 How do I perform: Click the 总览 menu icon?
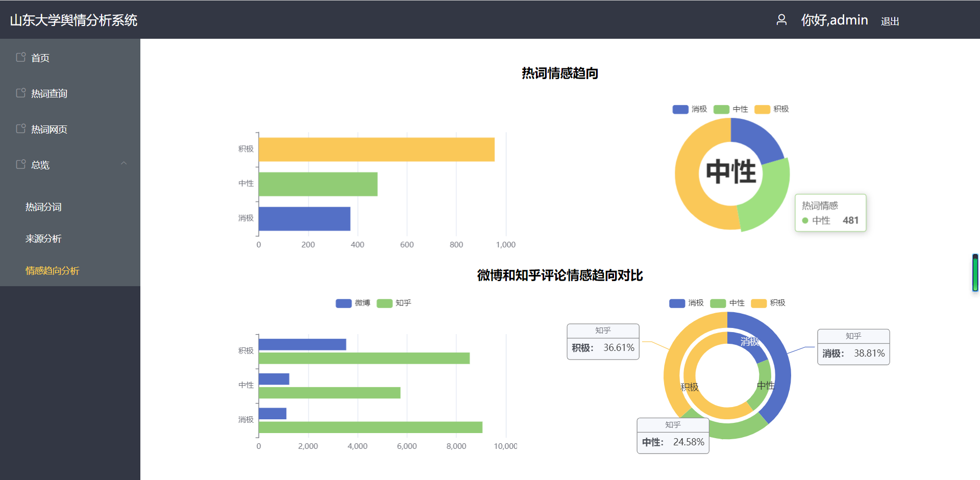[x=21, y=164]
